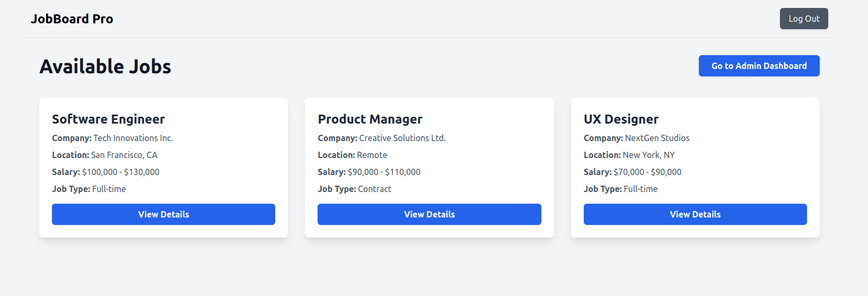Select the UX Designer card title
Screen dimensions: 868x296
tap(621, 119)
